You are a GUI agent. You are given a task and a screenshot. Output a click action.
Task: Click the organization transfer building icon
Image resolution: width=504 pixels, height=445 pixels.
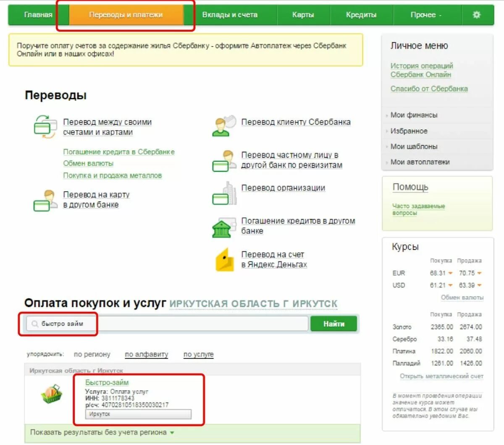pyautogui.click(x=224, y=194)
